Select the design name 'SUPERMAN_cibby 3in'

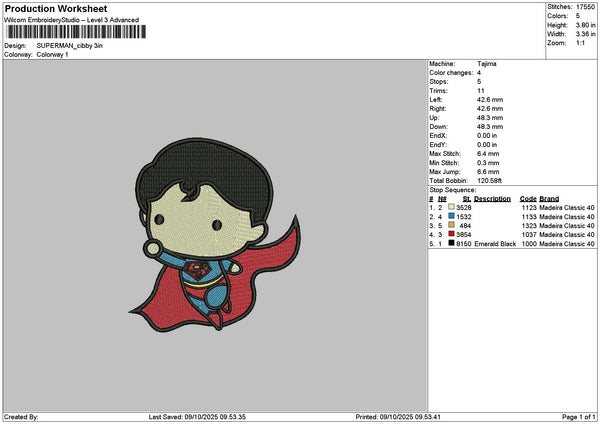coord(70,46)
